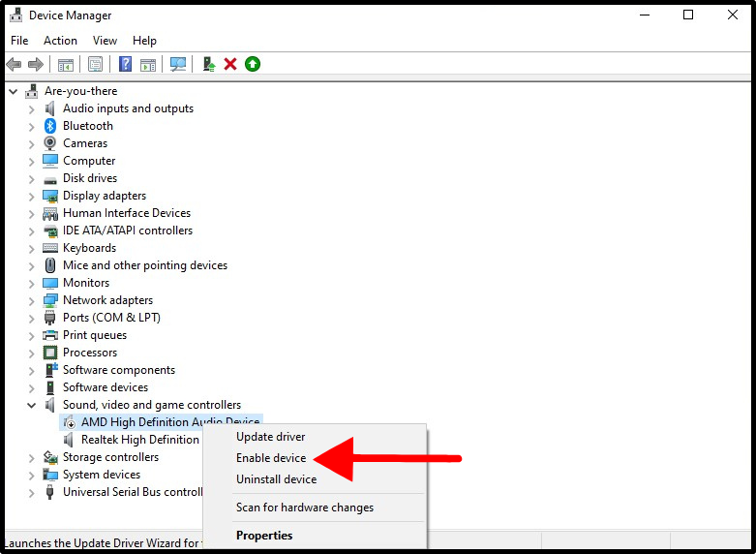
Task: Click the Print queues printer icon
Action: click(50, 335)
